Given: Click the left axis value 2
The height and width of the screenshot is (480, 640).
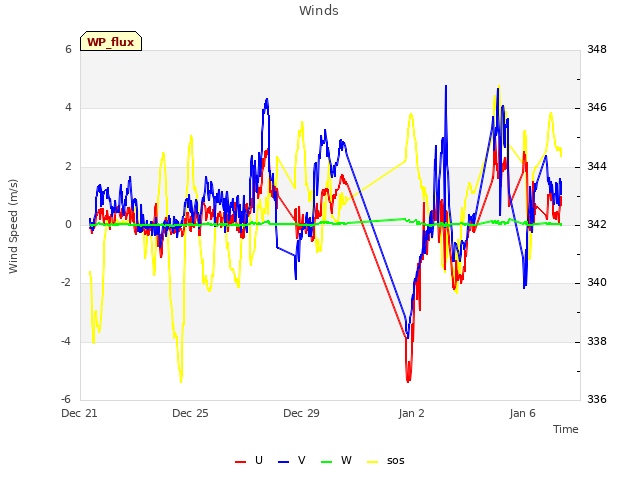Looking at the screenshot, I should (68, 167).
